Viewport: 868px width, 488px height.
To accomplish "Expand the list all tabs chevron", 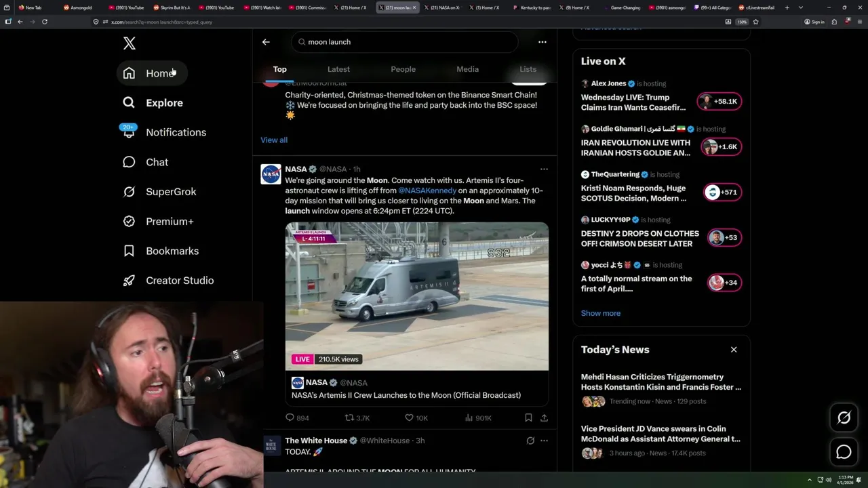I will click(801, 7).
